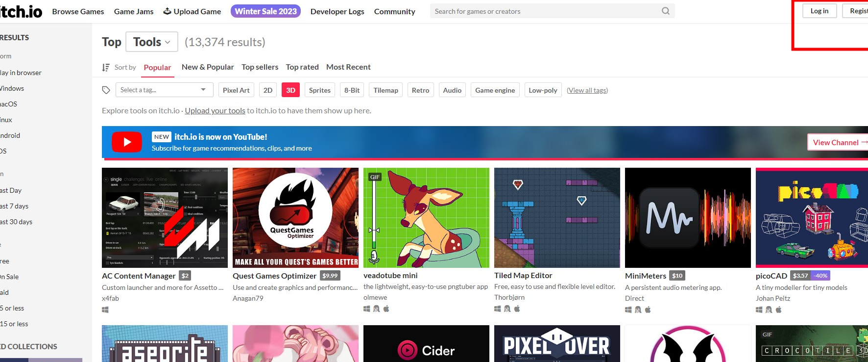
Task: Click macOS icon under veadotube mini
Action: point(386,309)
